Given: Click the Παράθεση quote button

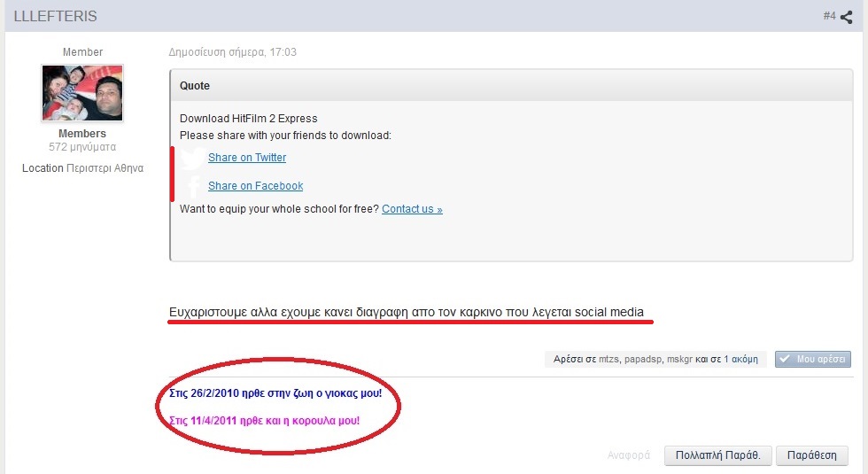Looking at the screenshot, I should 811,455.
